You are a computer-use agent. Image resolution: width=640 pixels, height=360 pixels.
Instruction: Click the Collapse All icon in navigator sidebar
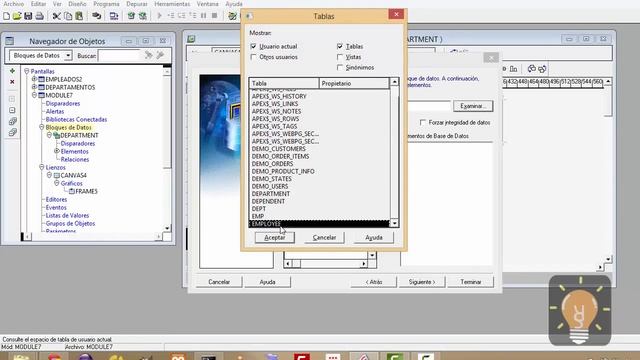coord(12,132)
